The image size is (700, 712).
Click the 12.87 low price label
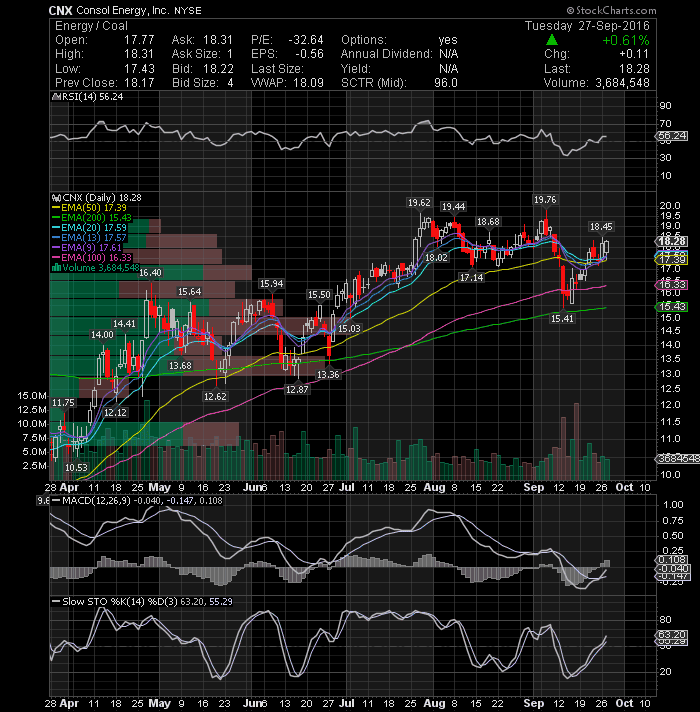coord(297,389)
